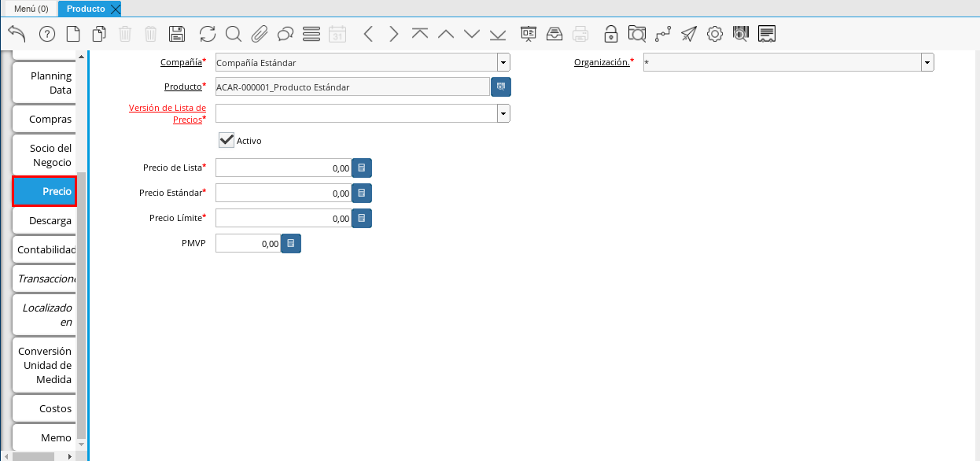The image size is (980, 461).
Task: Jump to first record icon
Action: tap(420, 34)
